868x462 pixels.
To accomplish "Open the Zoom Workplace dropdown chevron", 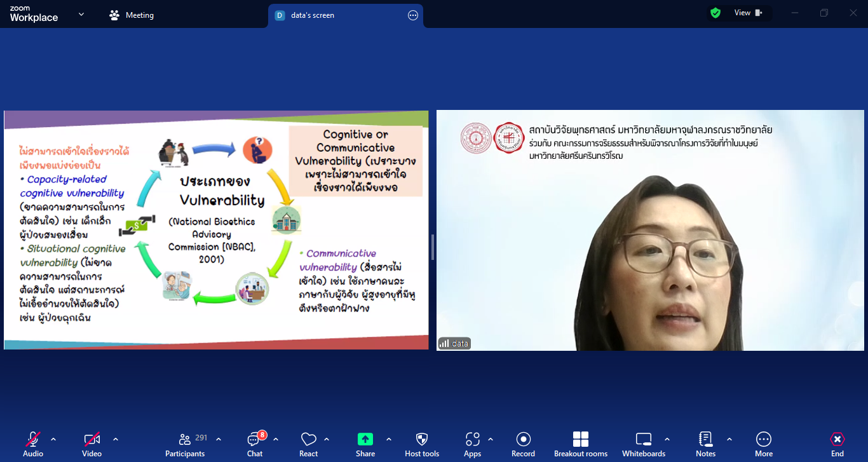I will click(81, 15).
